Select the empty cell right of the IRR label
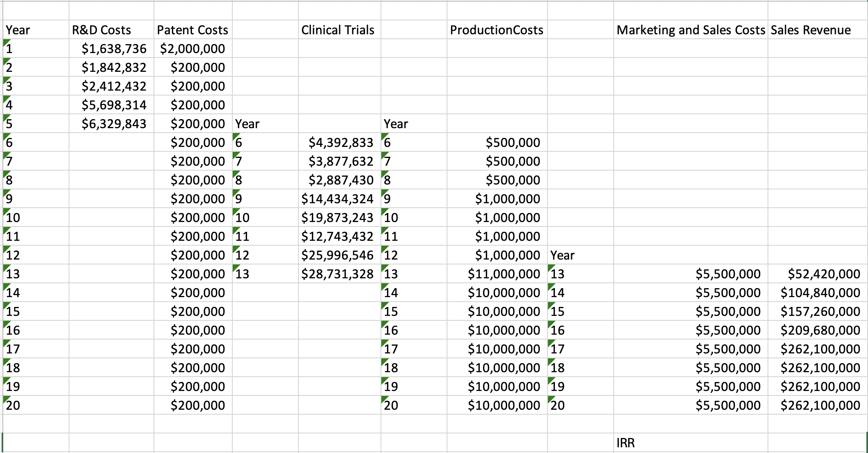This screenshot has width=868, height=453. (818, 443)
